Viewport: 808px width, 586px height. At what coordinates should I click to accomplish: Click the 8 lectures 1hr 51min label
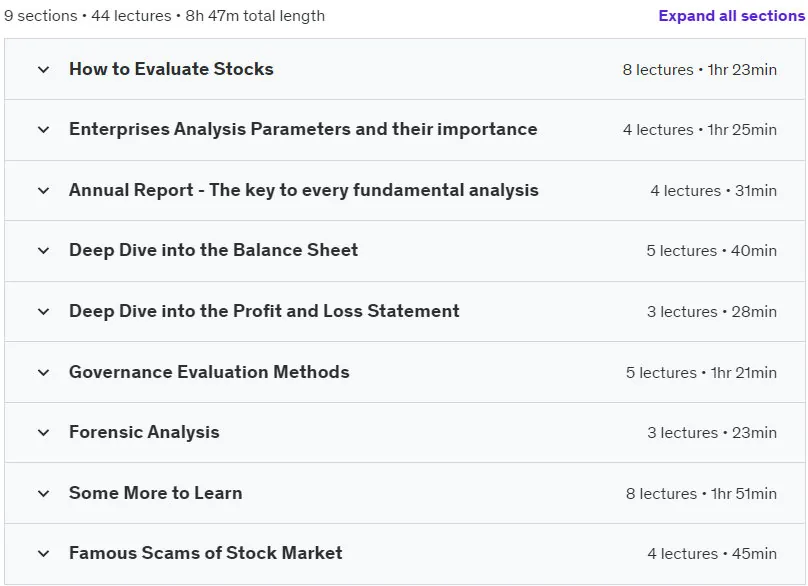coord(701,494)
